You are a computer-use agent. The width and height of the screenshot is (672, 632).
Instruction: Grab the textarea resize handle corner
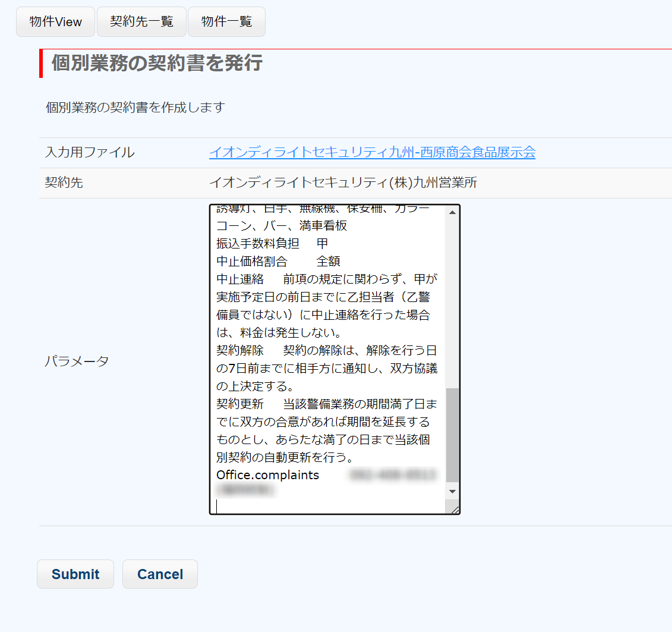tap(455, 510)
